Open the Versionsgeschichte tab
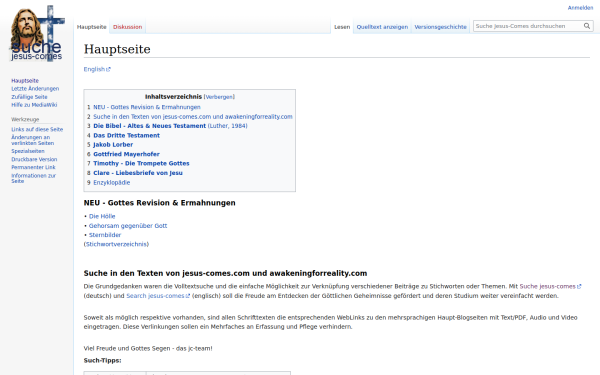Viewport: 600px width, 375px height. (440, 27)
